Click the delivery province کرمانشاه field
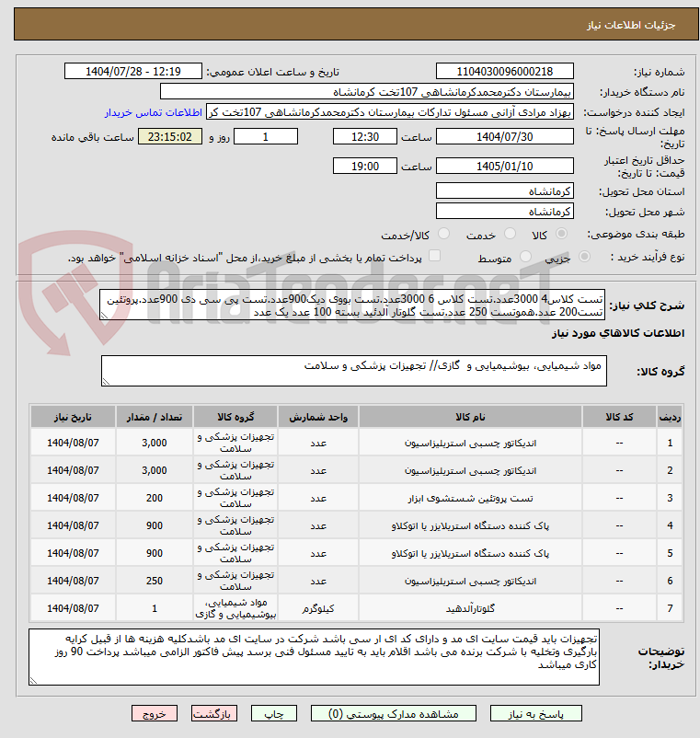 [x=505, y=191]
